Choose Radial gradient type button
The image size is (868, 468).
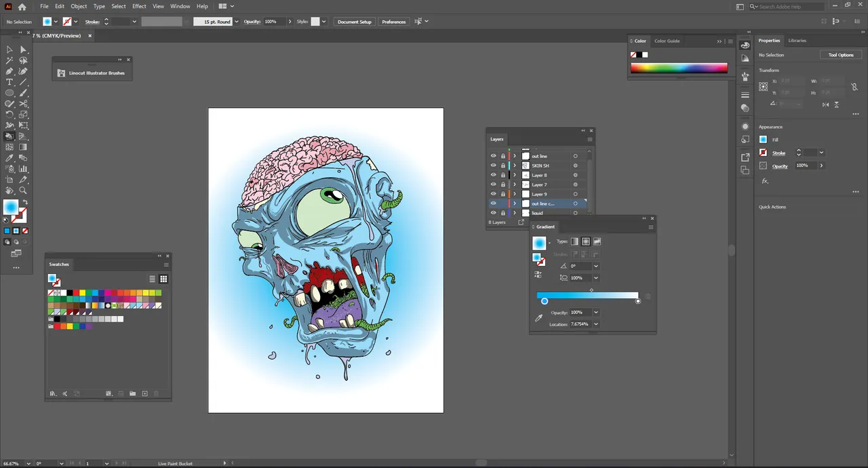pos(586,241)
